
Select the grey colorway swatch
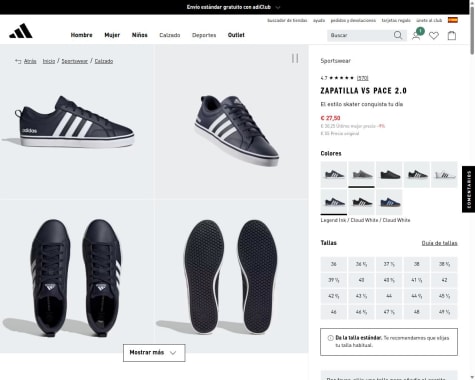tap(361, 174)
